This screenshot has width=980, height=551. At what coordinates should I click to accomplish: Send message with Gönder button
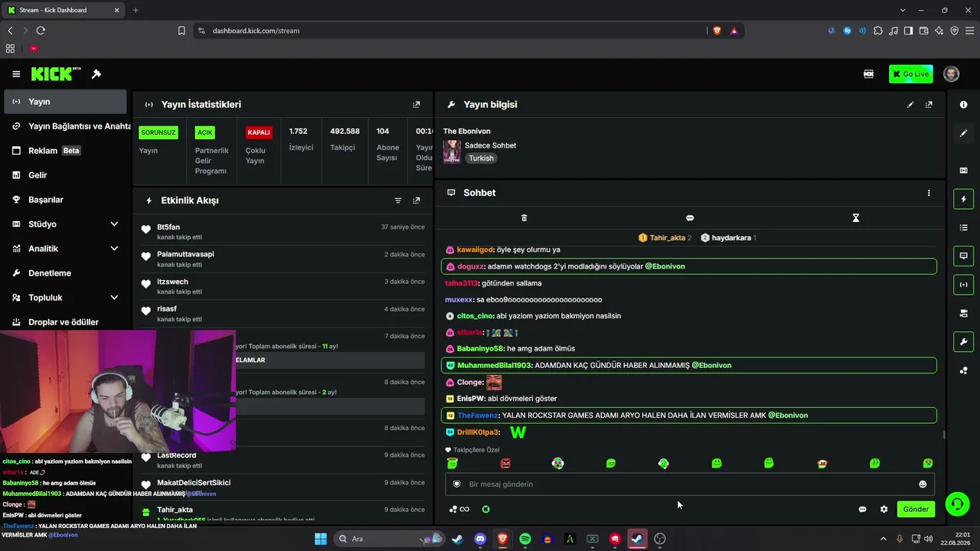(916, 509)
